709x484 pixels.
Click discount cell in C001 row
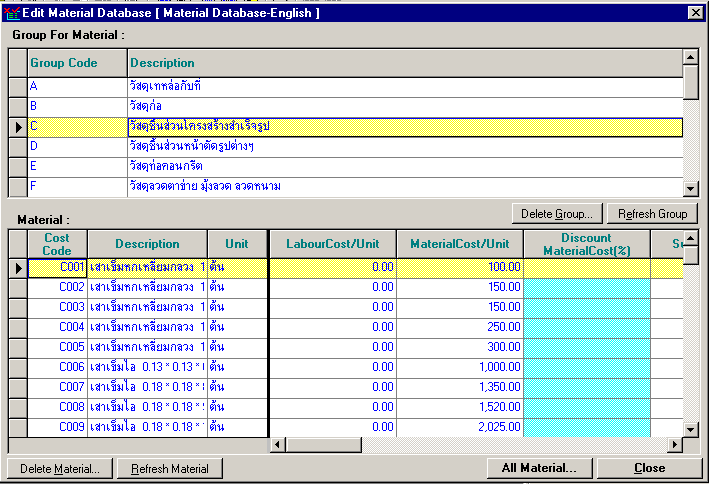pyautogui.click(x=587, y=268)
